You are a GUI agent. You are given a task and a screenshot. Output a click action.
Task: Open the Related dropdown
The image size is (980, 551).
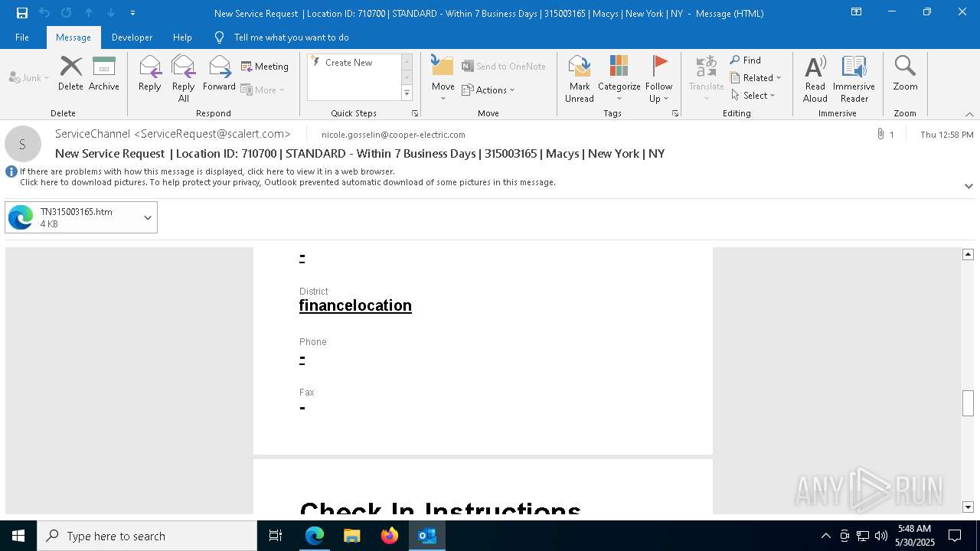click(x=756, y=78)
